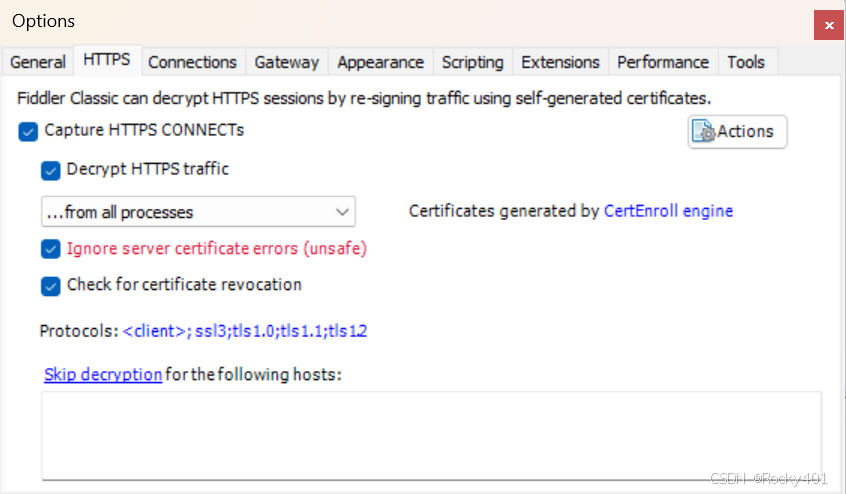This screenshot has height=494, width=846.
Task: Toggle Check for certificate revocation
Action: point(51,286)
